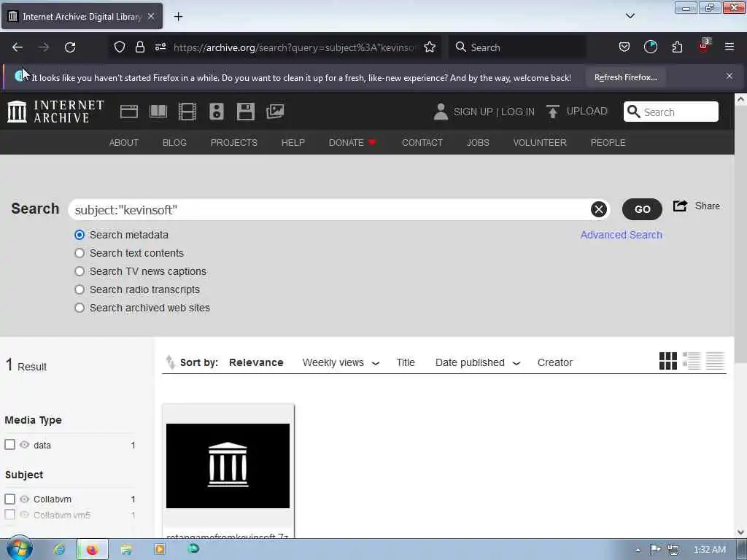Select Search TV news captions option
Viewport: 747px width, 560px height.
coord(80,271)
